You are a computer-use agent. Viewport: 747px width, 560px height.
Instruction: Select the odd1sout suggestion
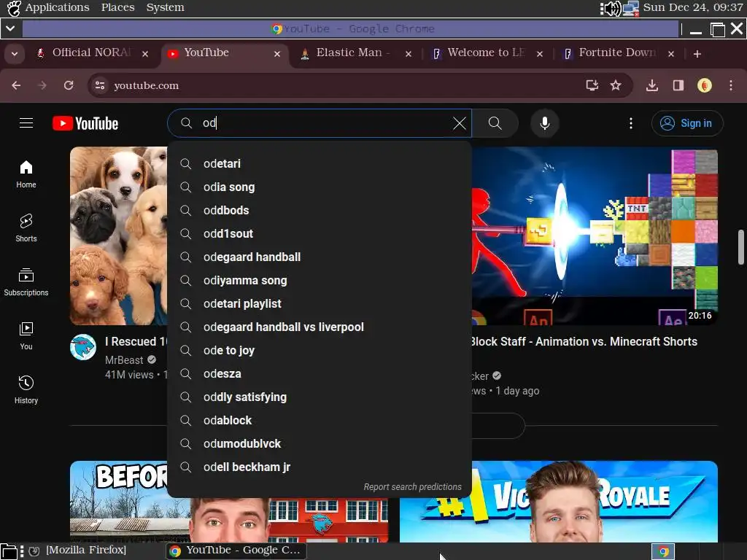pyautogui.click(x=320, y=234)
